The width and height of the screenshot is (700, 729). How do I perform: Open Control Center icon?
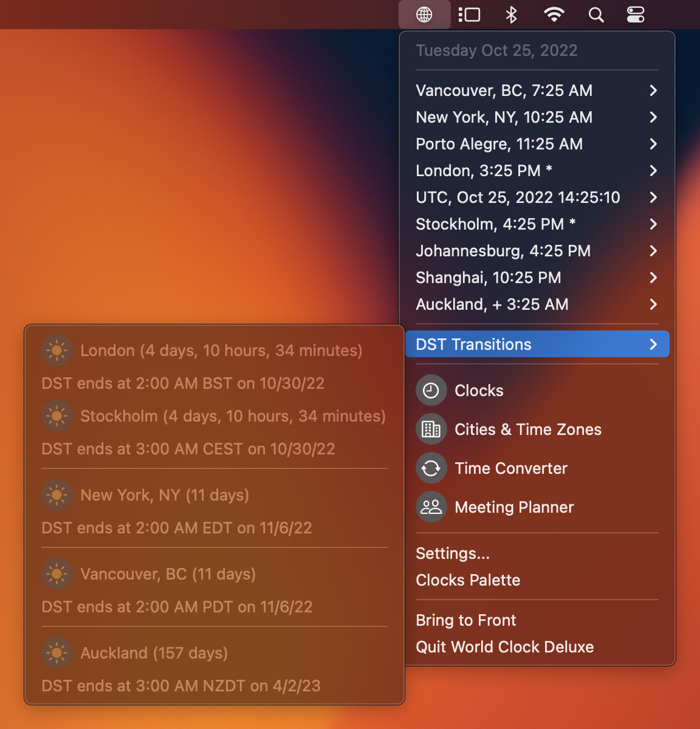(x=636, y=15)
